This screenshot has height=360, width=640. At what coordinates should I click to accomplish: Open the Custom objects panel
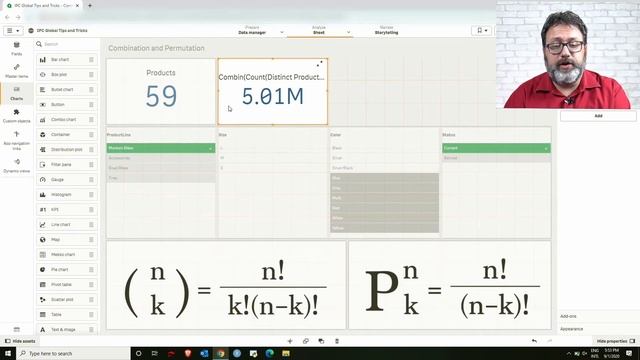[x=16, y=116]
